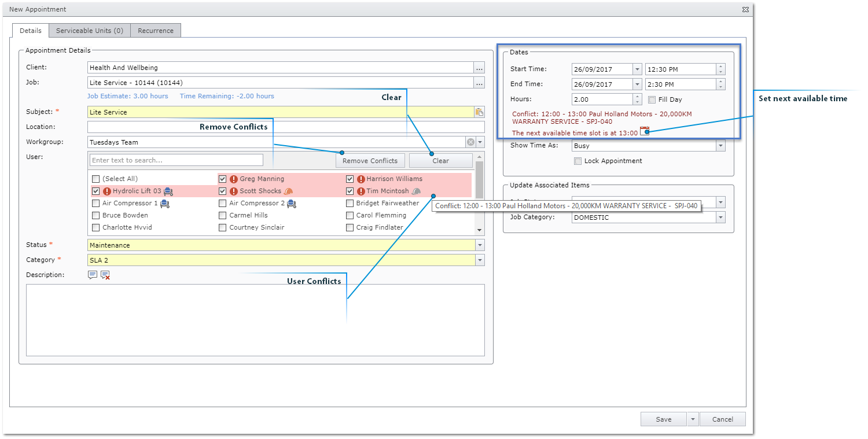Switch to the Serviceable Units tab
Screen dimensions: 868x439
(x=90, y=31)
